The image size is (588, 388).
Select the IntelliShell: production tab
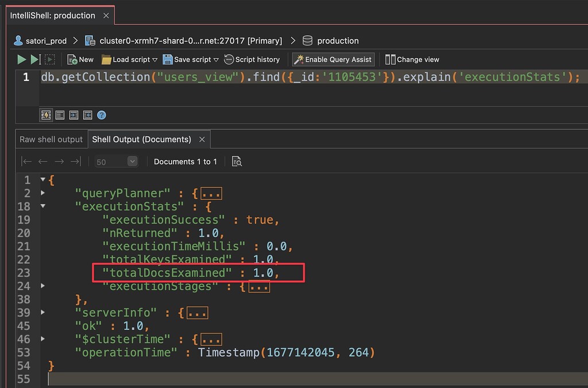53,16
